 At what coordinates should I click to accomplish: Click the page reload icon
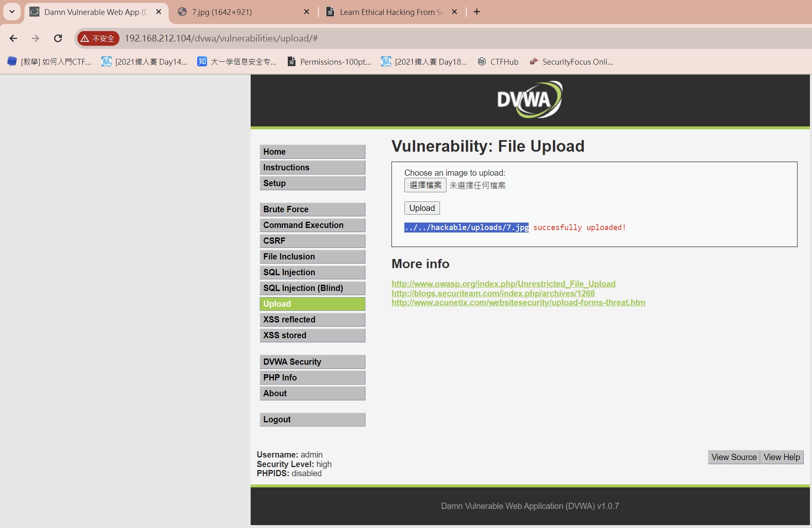58,39
